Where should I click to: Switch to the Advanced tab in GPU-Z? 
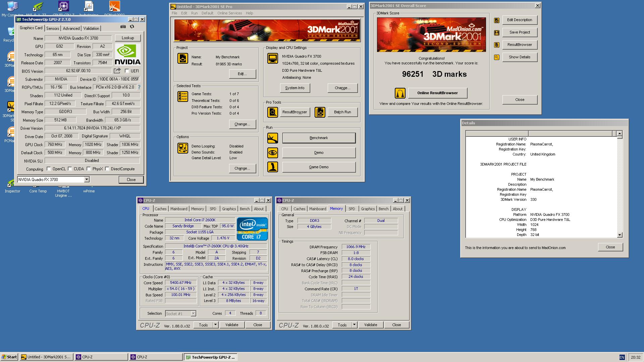tap(71, 28)
